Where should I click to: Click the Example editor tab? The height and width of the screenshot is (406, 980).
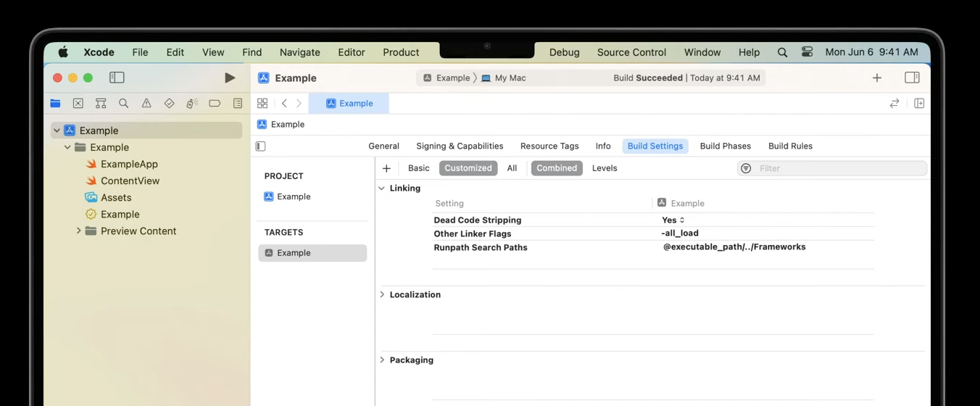click(x=349, y=103)
